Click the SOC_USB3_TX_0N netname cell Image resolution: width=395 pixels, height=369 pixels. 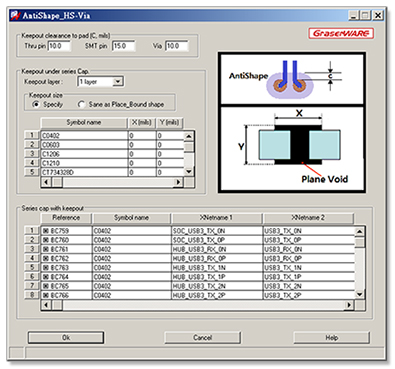(x=217, y=231)
